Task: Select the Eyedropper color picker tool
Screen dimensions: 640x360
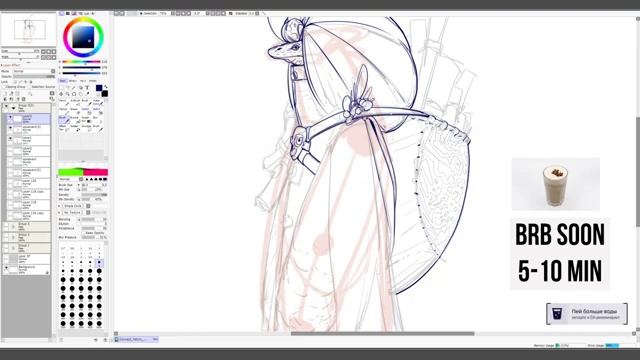Action: coord(87,94)
